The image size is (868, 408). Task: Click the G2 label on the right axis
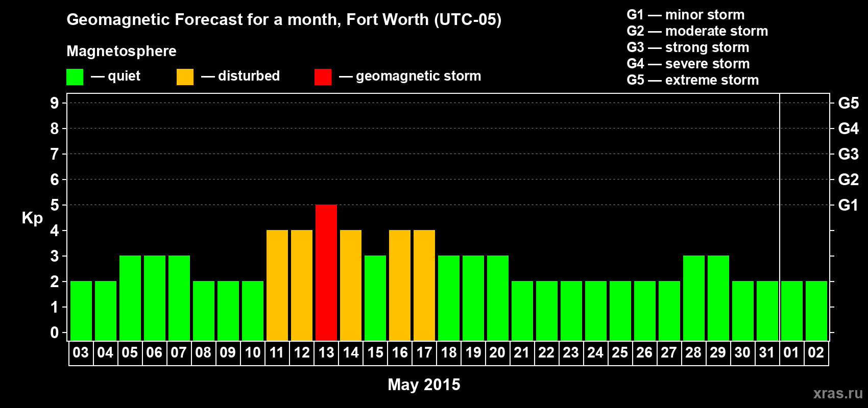tap(848, 180)
